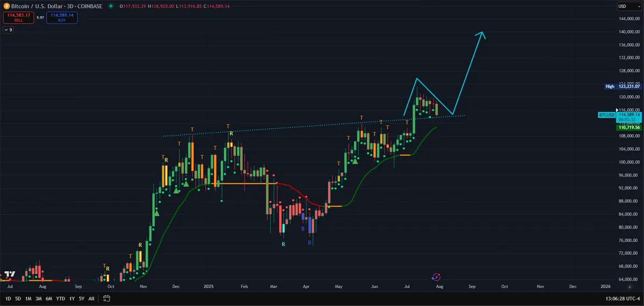Select the 1Y time range
644x306 pixels.
[x=72, y=298]
